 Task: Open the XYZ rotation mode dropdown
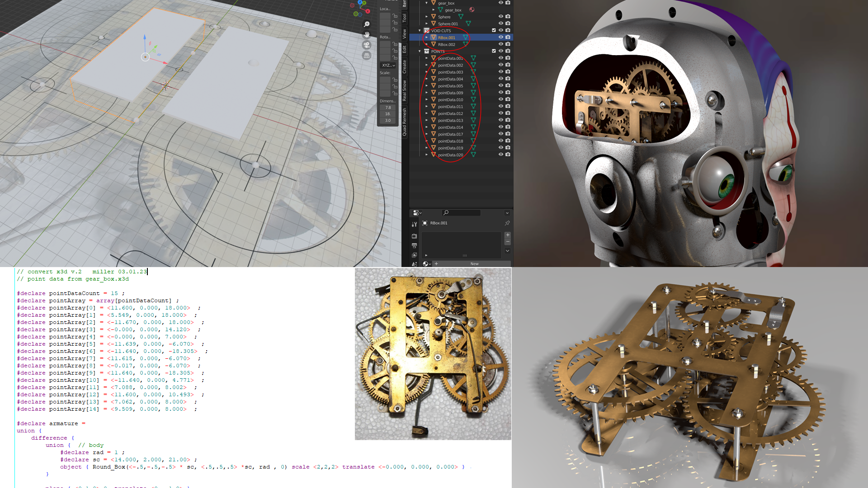click(x=388, y=66)
